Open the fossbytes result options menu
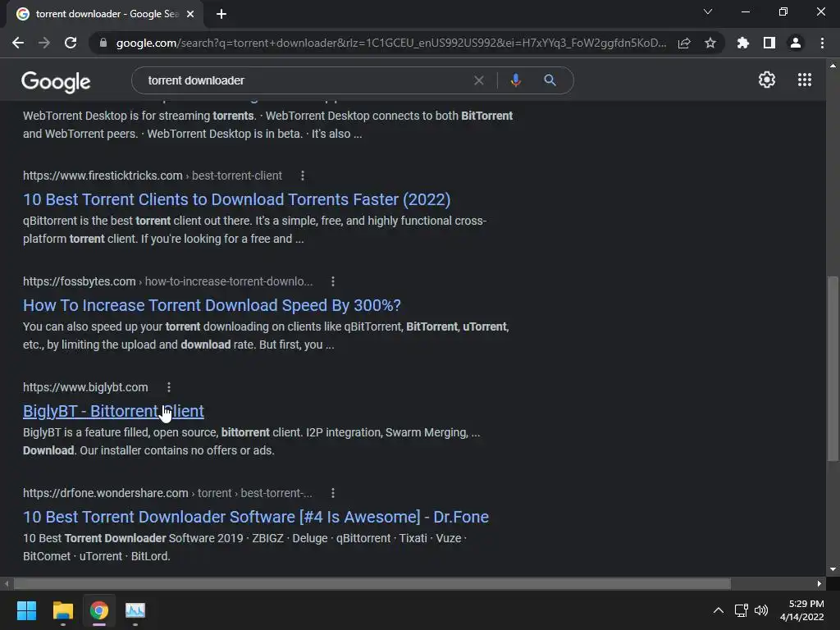The height and width of the screenshot is (630, 840). coord(333,281)
